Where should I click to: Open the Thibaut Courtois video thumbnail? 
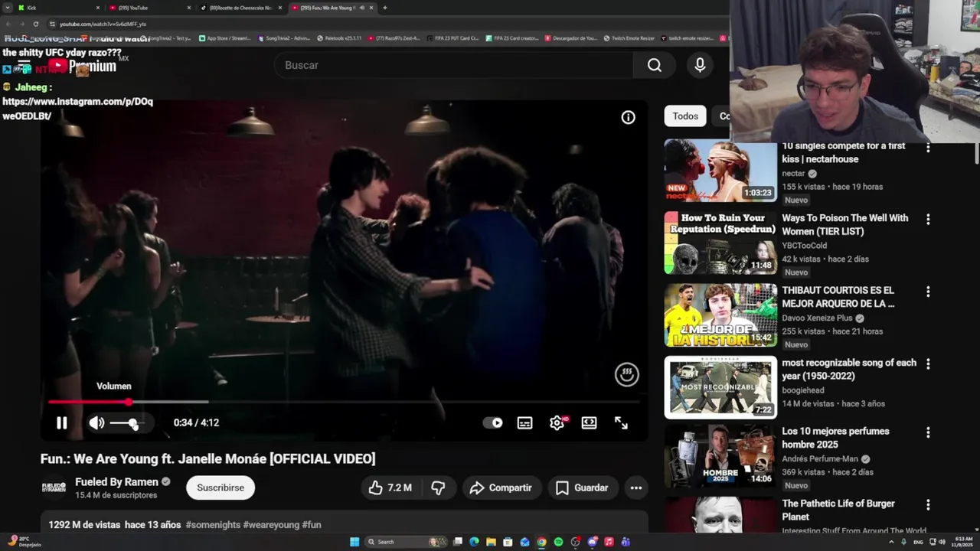[x=720, y=315]
